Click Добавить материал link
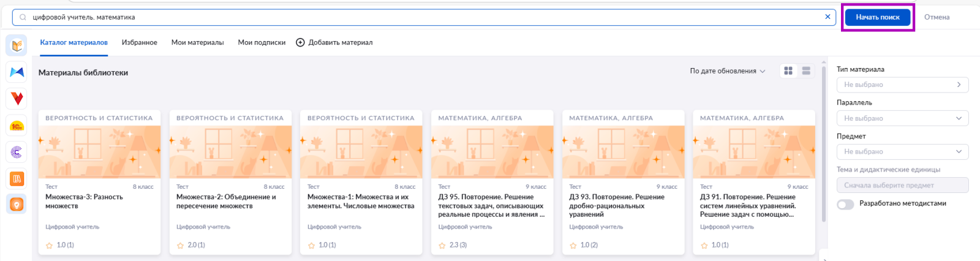Image resolution: width=980 pixels, height=261 pixels. click(x=340, y=42)
